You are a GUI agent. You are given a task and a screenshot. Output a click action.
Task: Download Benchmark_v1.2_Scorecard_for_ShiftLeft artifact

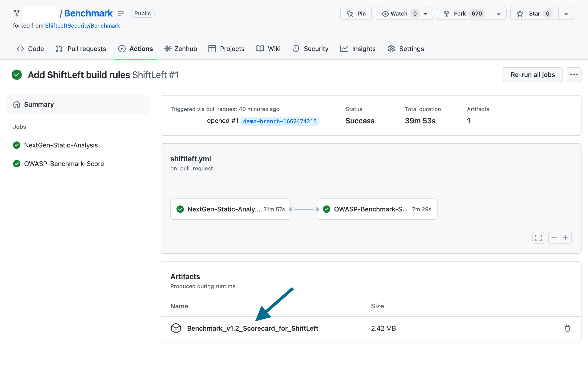click(252, 328)
